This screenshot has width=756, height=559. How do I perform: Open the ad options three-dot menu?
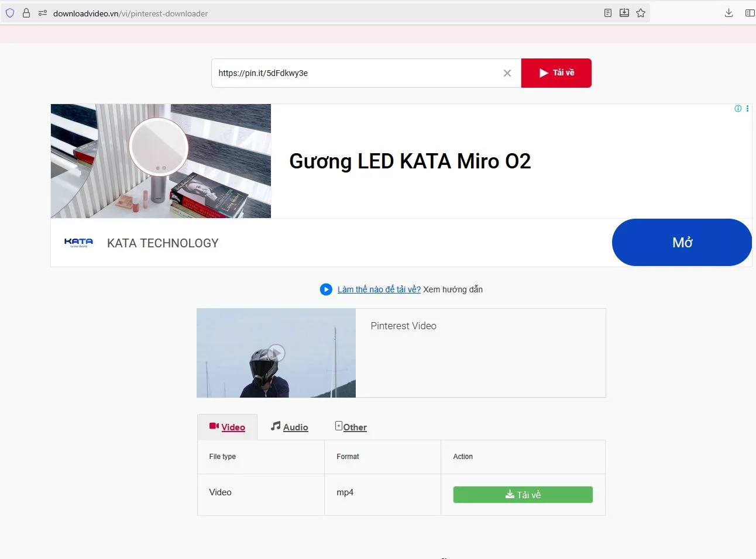(747, 108)
